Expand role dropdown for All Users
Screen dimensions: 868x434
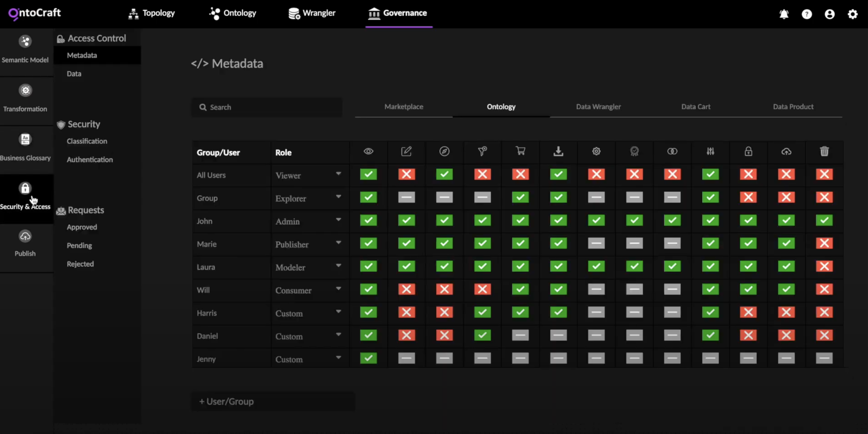coord(338,174)
